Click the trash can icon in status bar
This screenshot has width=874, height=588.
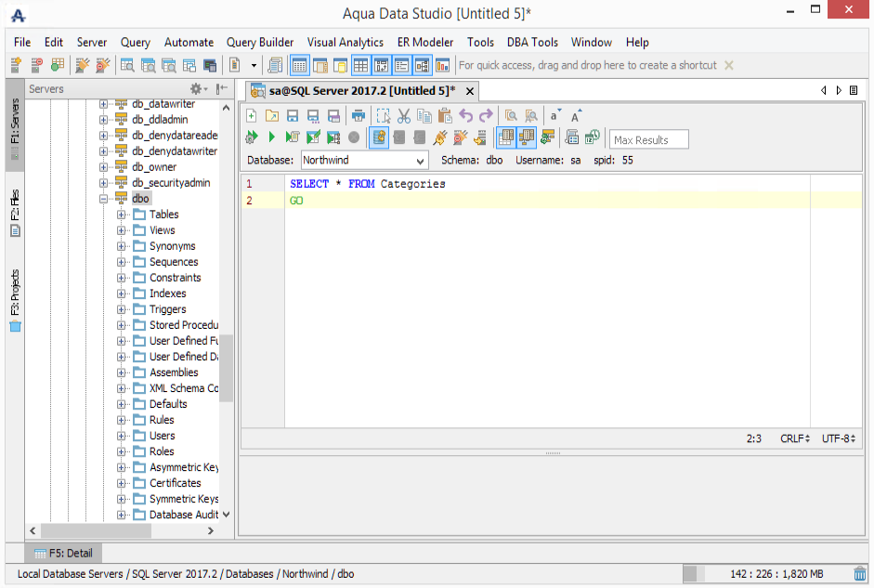(x=861, y=574)
